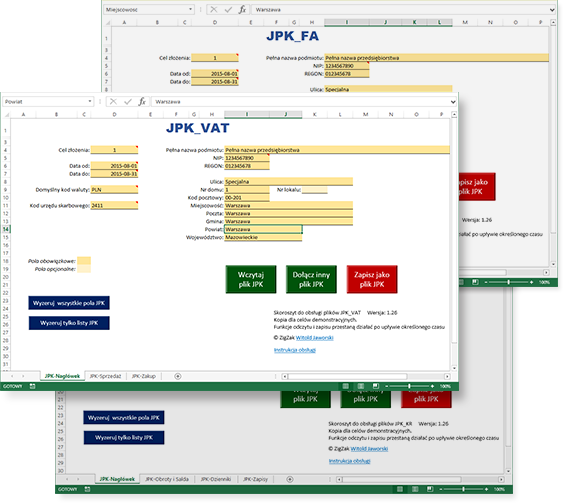
Task: Open the Name Box dropdown showing Miejscowosc
Action: pos(190,9)
